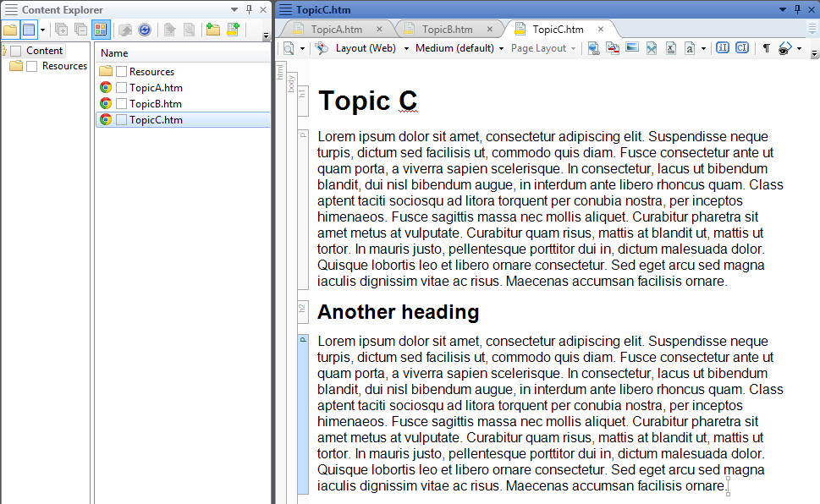Image resolution: width=820 pixels, height=504 pixels.
Task: Insert a cross-reference from the toolbar
Action: pos(613,48)
